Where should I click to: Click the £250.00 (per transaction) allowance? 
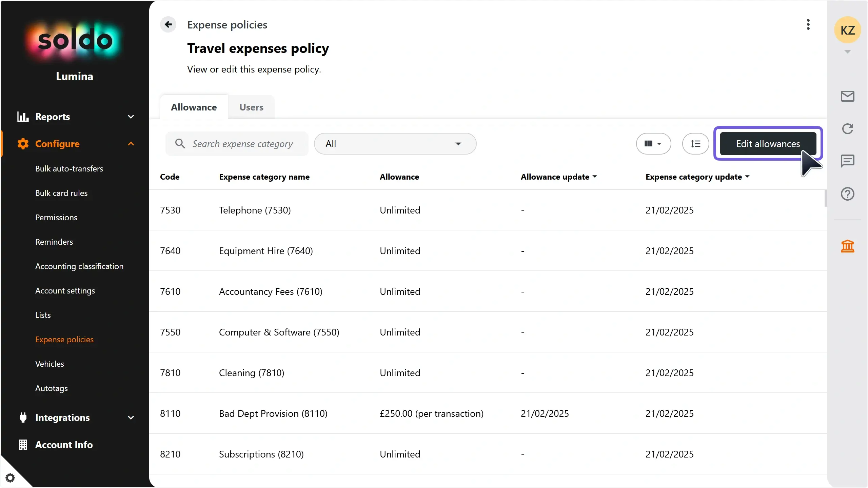click(432, 413)
